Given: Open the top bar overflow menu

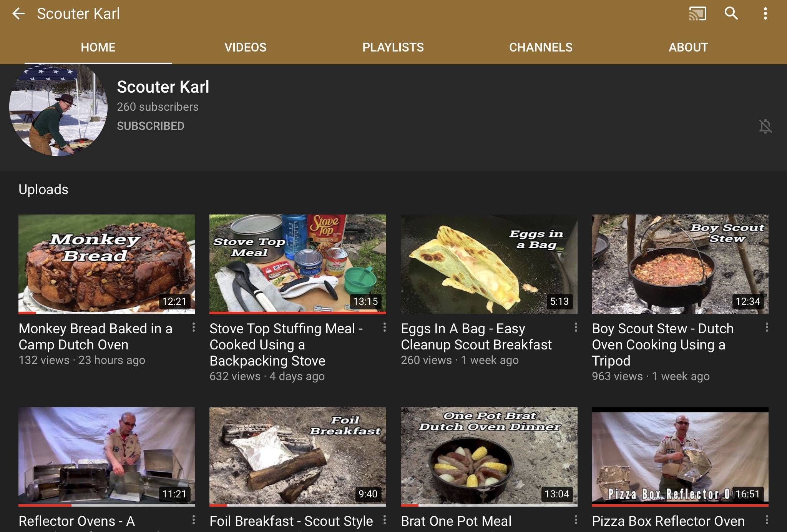Looking at the screenshot, I should pos(765,14).
